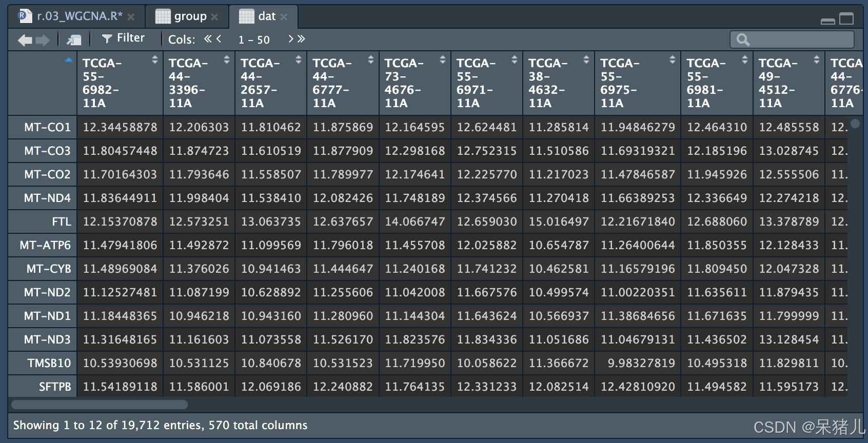
Task: Go forward to next source location arrow
Action: [43, 40]
